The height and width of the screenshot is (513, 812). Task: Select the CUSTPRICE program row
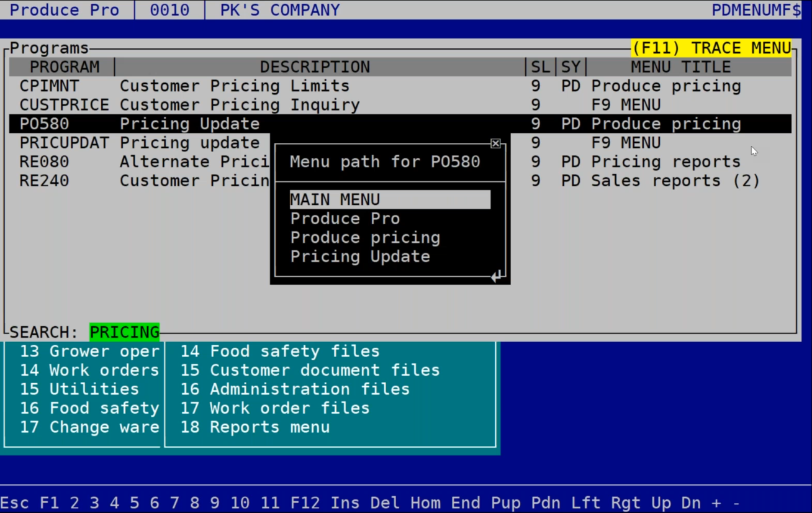(400, 105)
